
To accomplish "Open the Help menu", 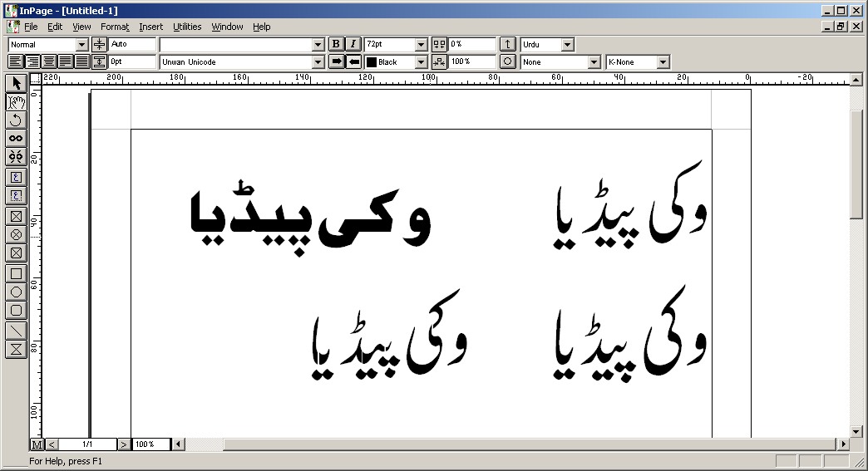I will pos(262,27).
